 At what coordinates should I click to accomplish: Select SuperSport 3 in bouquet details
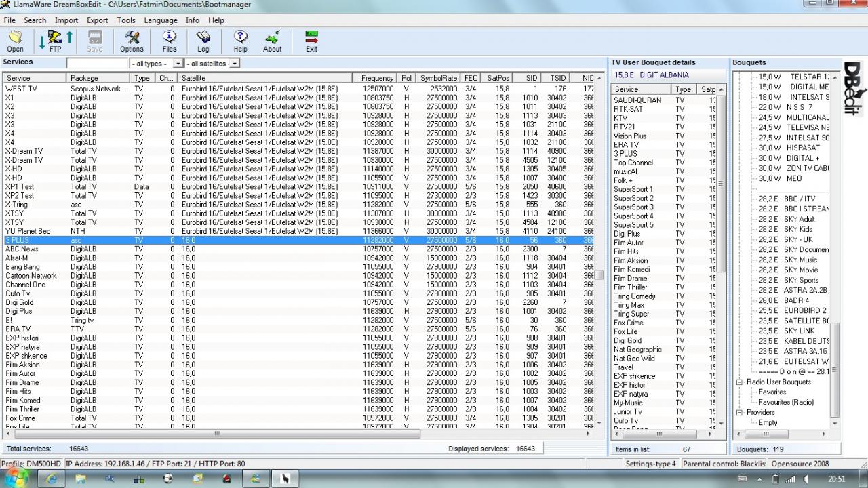pos(633,207)
